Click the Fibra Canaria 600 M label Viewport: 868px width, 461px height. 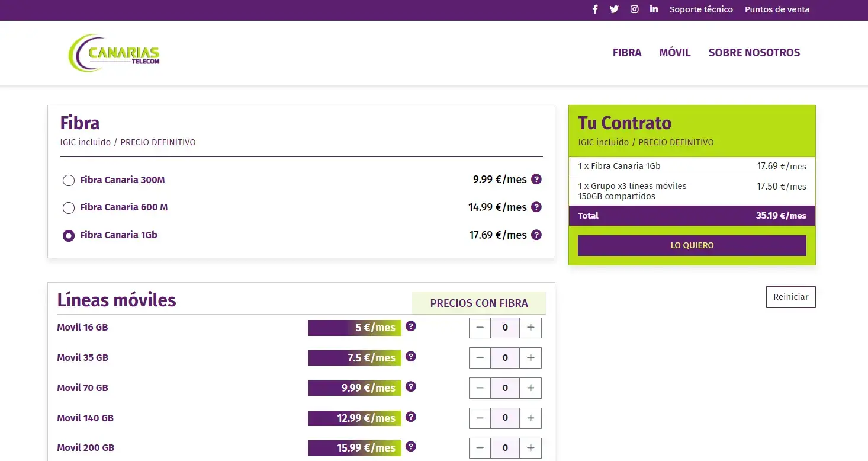point(124,207)
